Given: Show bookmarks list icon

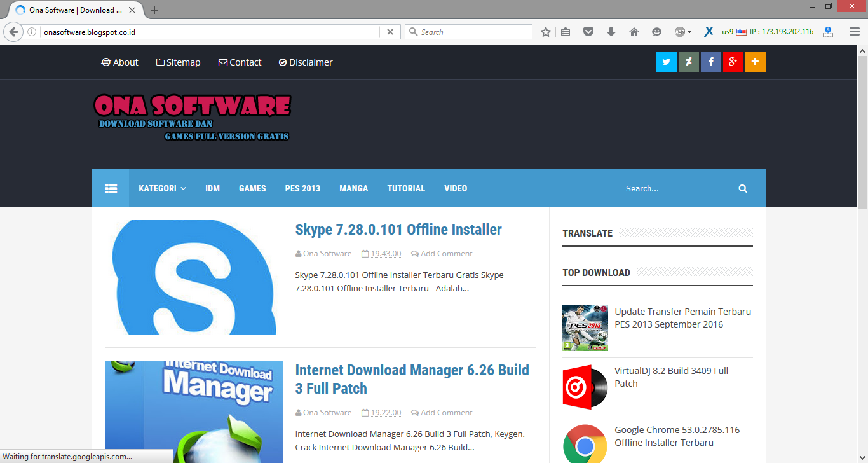Looking at the screenshot, I should pos(566,32).
